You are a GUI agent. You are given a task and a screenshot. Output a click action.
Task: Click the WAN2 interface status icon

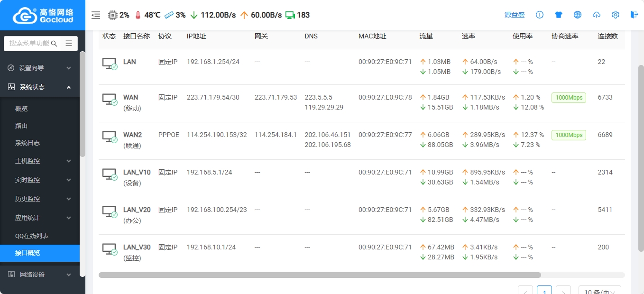pyautogui.click(x=110, y=137)
